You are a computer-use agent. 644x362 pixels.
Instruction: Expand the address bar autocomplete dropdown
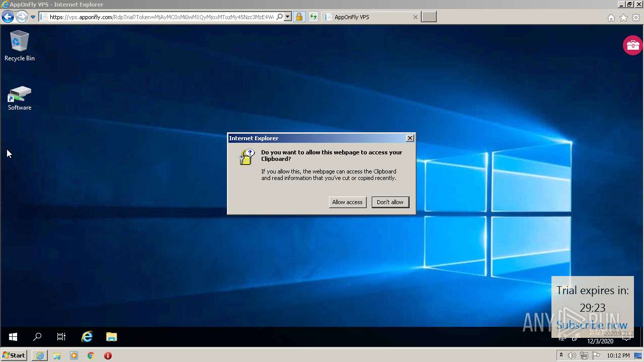click(288, 17)
